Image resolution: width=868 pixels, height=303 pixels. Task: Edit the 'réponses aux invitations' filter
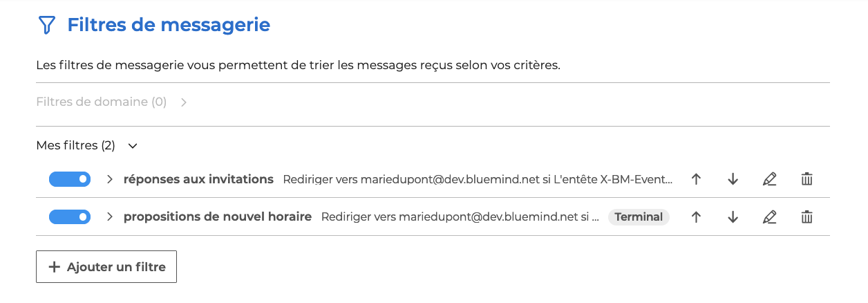point(769,179)
